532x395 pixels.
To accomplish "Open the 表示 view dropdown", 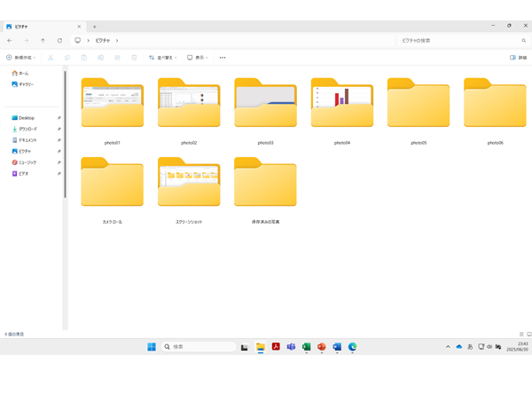I will click(x=197, y=58).
